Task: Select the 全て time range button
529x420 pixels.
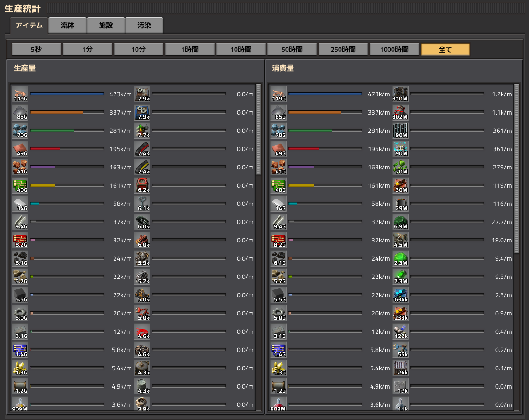Action: pos(445,49)
